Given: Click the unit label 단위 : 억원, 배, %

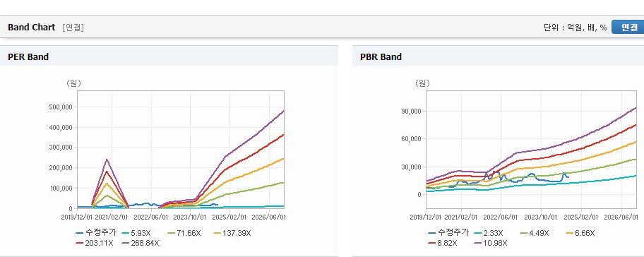Looking at the screenshot, I should (x=576, y=28).
